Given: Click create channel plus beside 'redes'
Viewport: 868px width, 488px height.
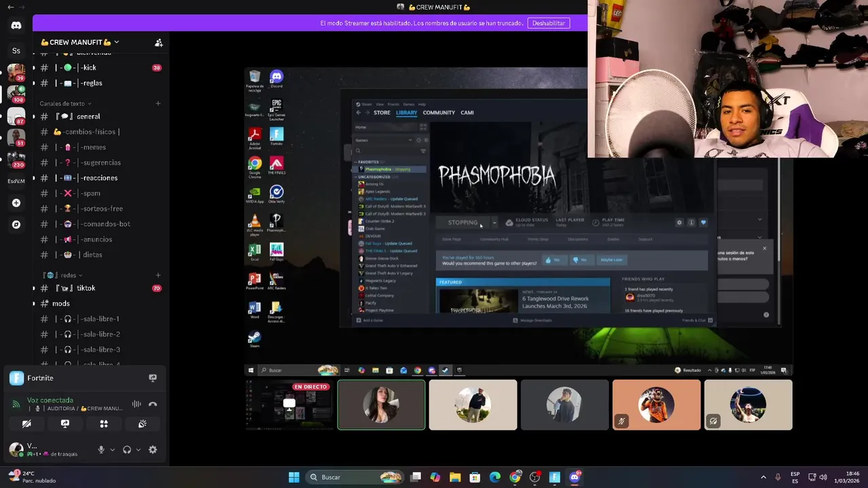Looking at the screenshot, I should click(158, 275).
